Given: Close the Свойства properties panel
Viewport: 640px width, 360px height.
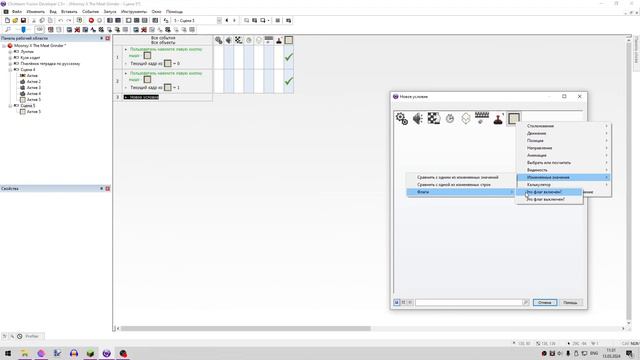Looking at the screenshot, I should tap(108, 189).
